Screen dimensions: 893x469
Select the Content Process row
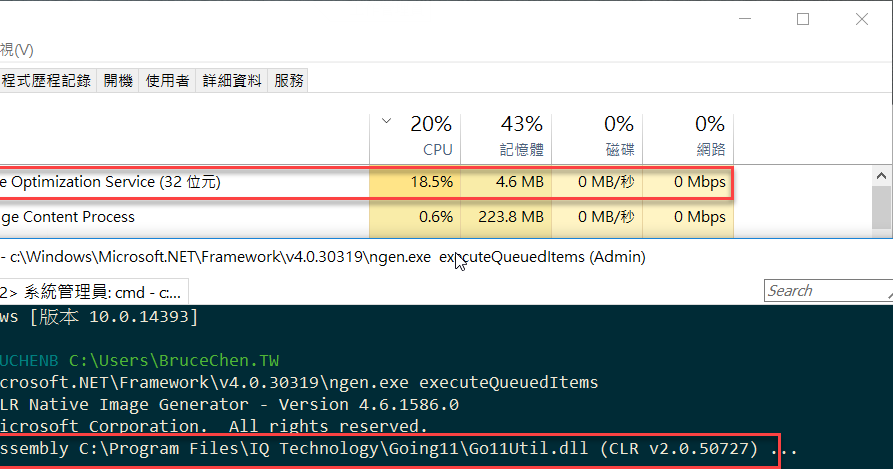click(366, 217)
